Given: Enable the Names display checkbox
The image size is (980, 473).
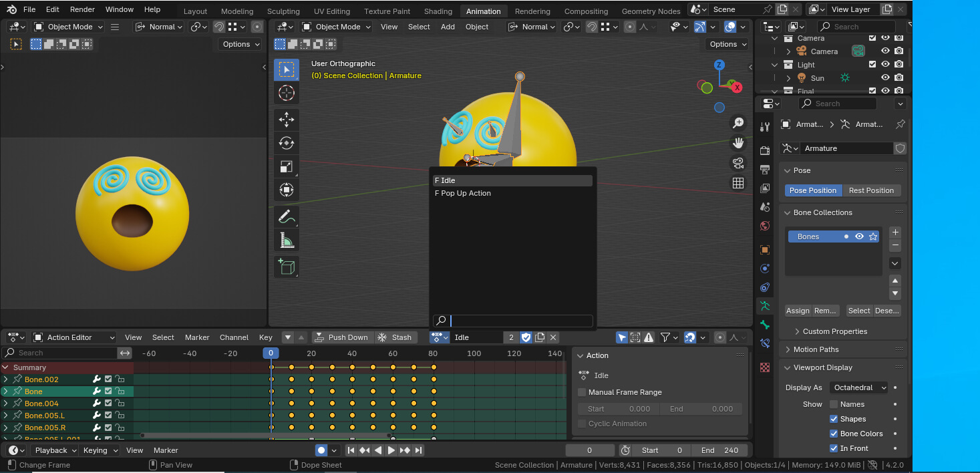Looking at the screenshot, I should click(x=834, y=404).
